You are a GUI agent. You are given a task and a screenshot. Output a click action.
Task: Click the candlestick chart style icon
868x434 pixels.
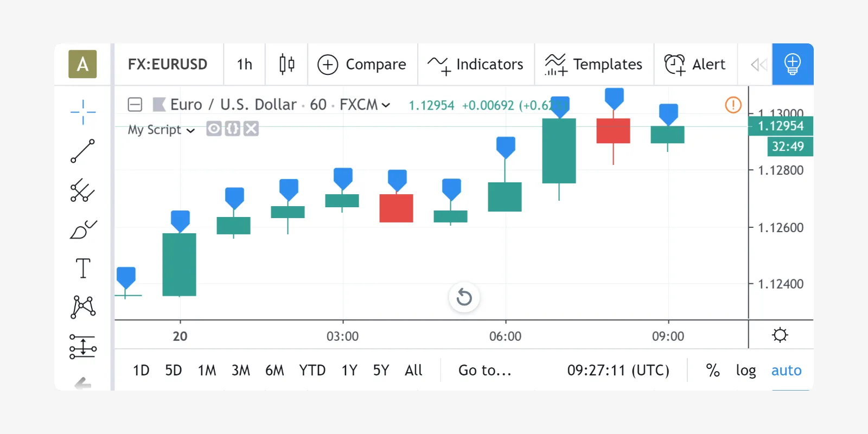pyautogui.click(x=286, y=64)
